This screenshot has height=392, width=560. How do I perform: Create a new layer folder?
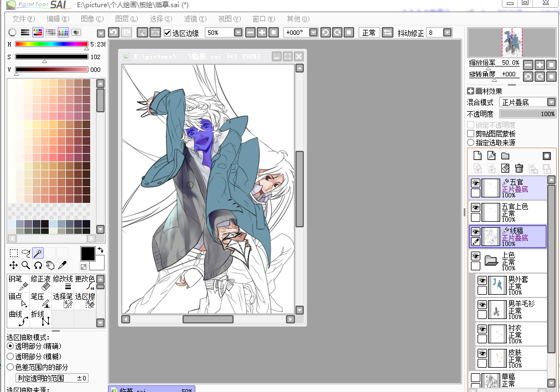pyautogui.click(x=505, y=155)
